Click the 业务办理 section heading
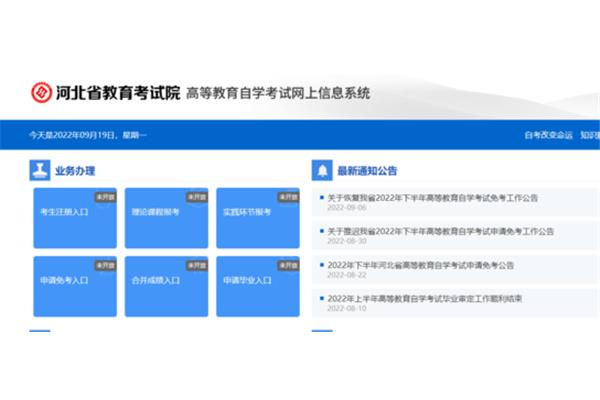The width and height of the screenshot is (600, 400). tap(75, 171)
